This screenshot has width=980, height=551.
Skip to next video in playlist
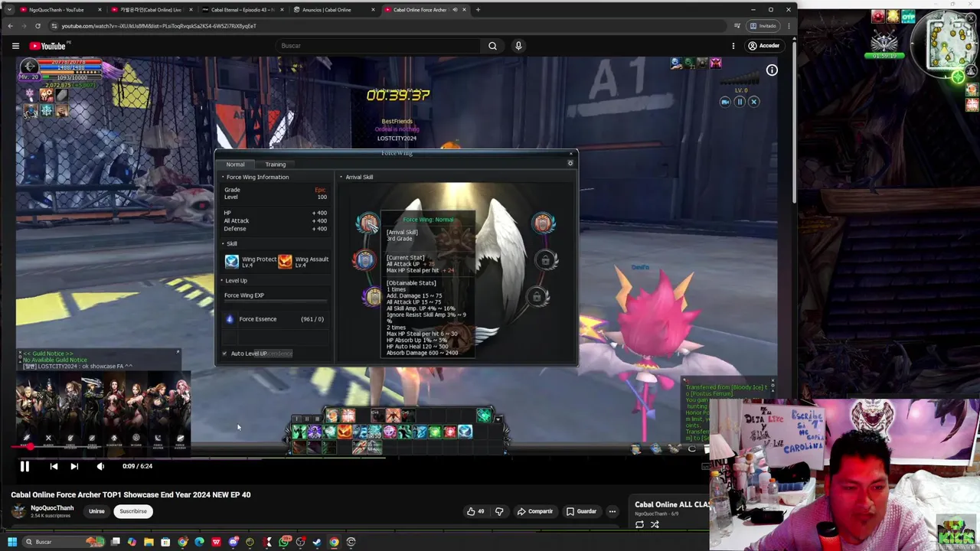click(74, 466)
